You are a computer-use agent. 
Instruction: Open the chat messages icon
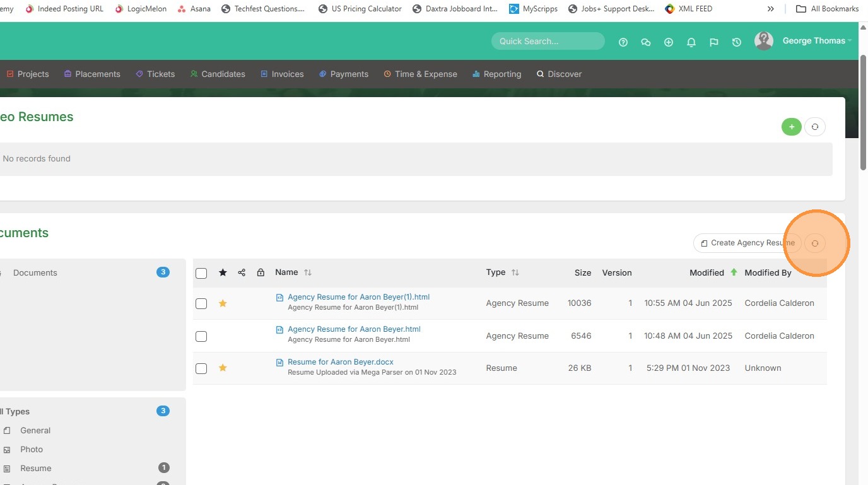(645, 42)
